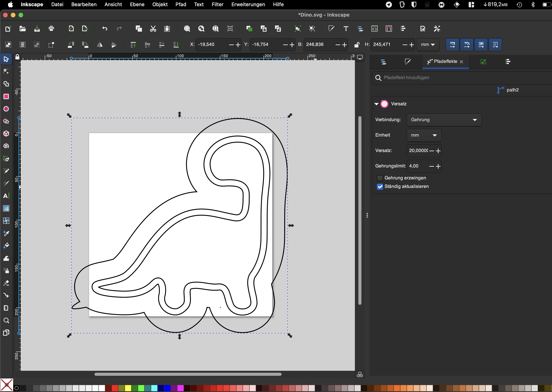
Task: Open the Erweiterungen menu
Action: pos(248,4)
